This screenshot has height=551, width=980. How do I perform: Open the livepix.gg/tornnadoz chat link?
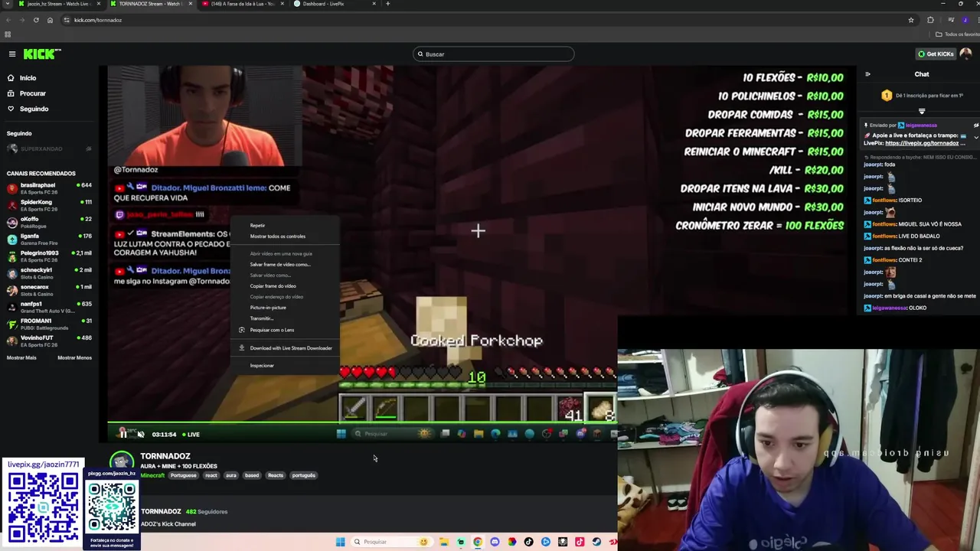point(922,143)
